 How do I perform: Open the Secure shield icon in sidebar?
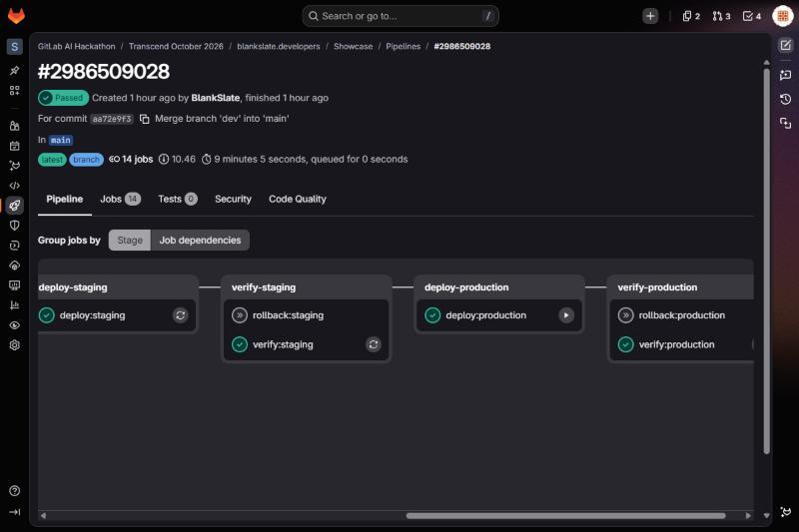click(x=14, y=225)
